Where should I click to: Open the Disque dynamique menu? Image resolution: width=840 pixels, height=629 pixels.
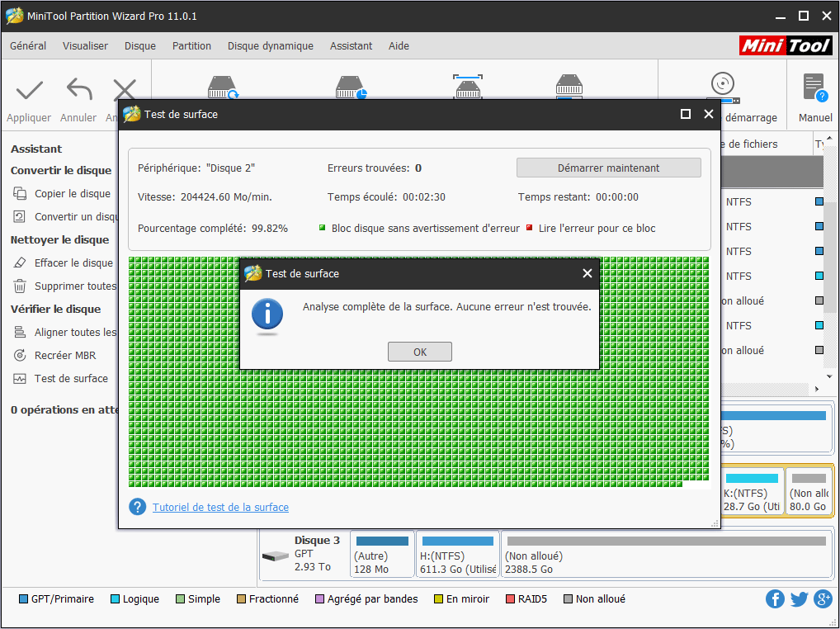(271, 46)
